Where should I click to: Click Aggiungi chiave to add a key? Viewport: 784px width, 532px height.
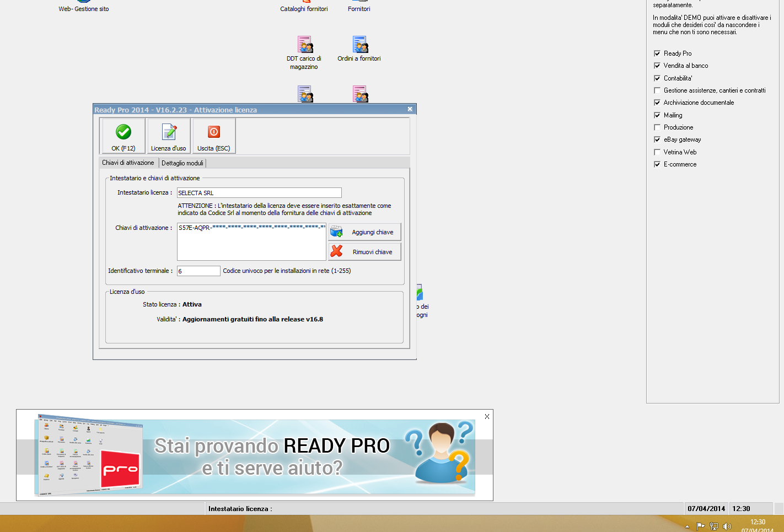364,232
